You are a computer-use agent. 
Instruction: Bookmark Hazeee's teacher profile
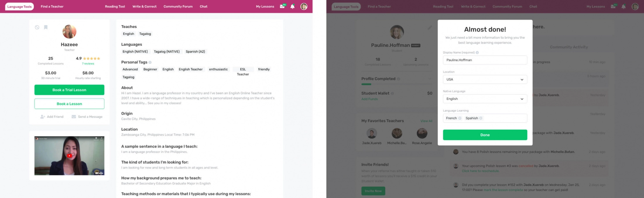click(x=46, y=27)
